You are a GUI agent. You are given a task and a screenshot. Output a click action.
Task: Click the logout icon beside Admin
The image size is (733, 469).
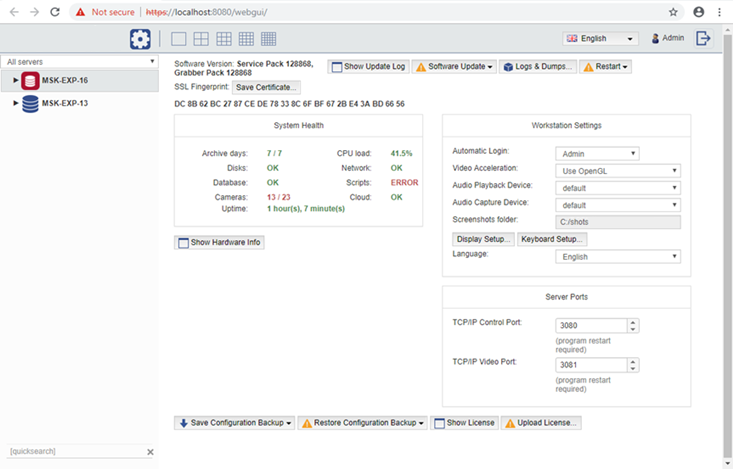click(x=703, y=38)
